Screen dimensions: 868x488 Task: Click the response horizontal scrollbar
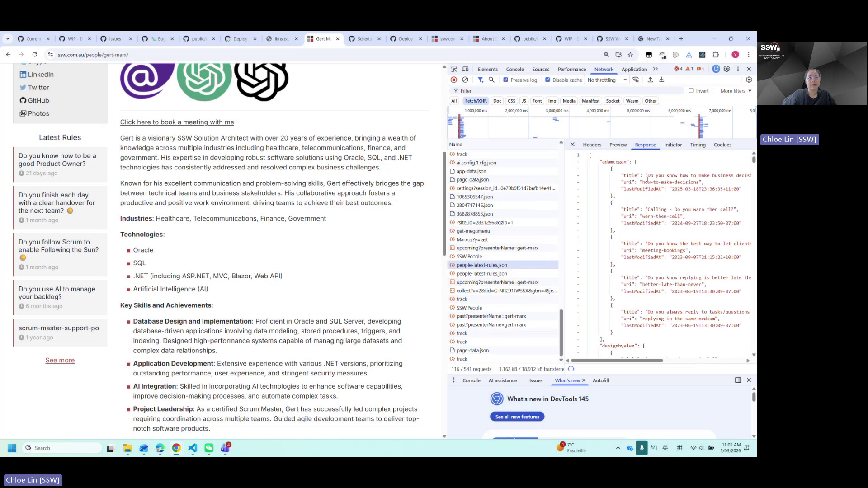pos(617,361)
